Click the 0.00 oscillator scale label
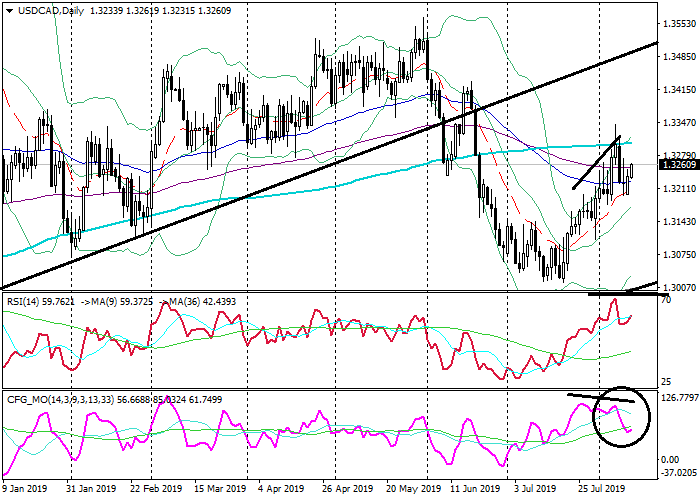Screen dimensions: 700x500 pyautogui.click(x=670, y=459)
